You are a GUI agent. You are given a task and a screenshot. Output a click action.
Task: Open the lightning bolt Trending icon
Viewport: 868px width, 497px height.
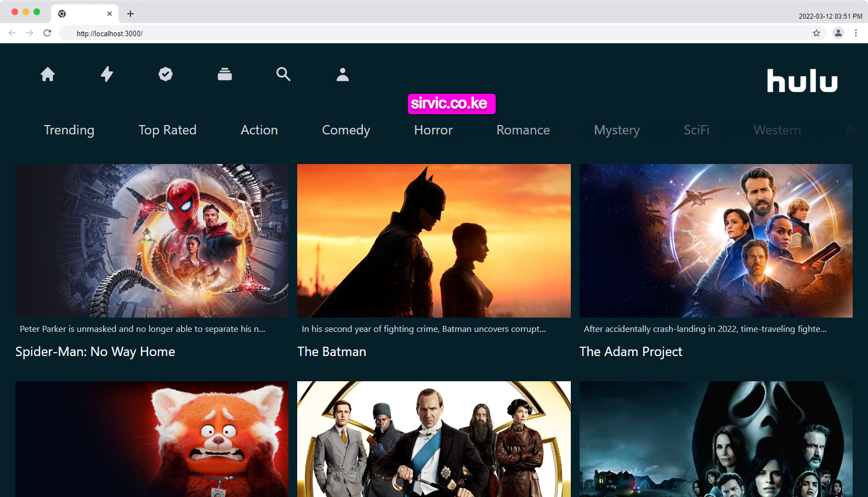pyautogui.click(x=107, y=74)
